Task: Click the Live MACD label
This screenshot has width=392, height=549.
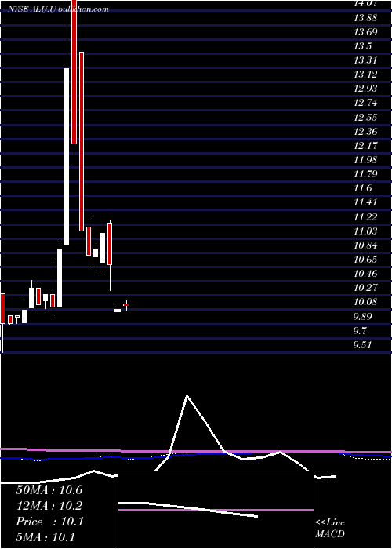Action: tap(330, 529)
